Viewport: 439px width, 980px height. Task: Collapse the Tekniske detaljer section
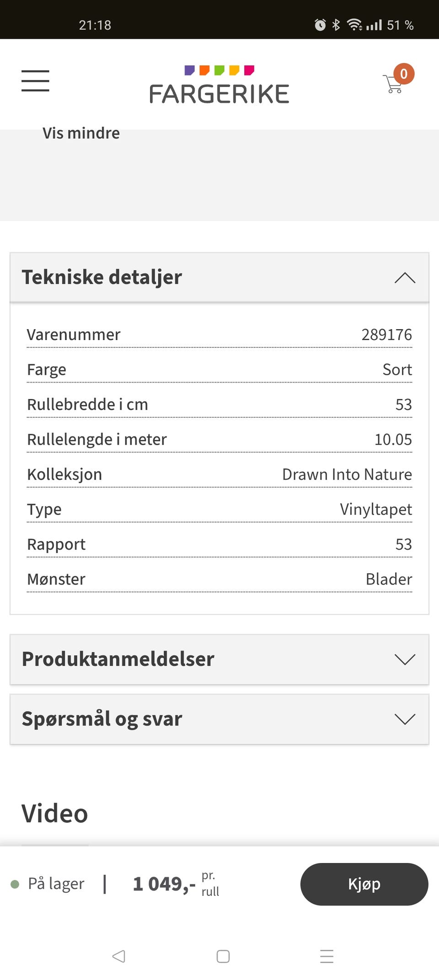[x=405, y=277]
